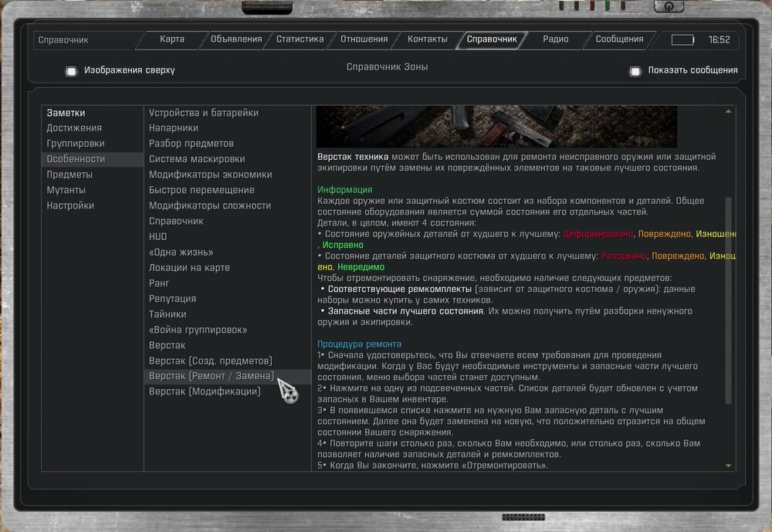The image size is (772, 532).
Task: Click the PDA battery indicator icon
Action: tap(682, 40)
